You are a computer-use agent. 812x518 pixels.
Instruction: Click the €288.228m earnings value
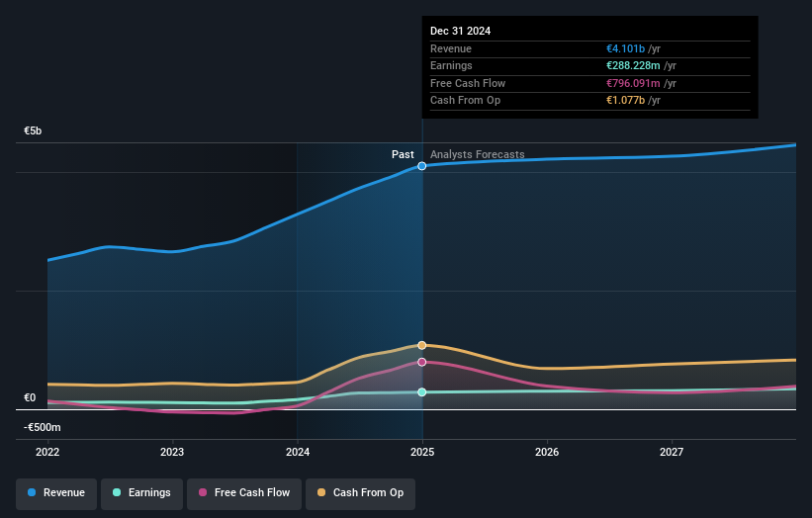click(x=633, y=65)
